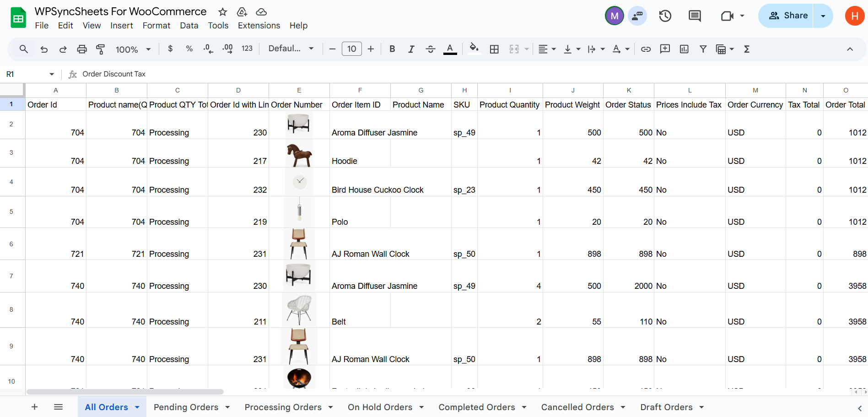
Task: Open zoom level 100% dropdown
Action: point(133,49)
